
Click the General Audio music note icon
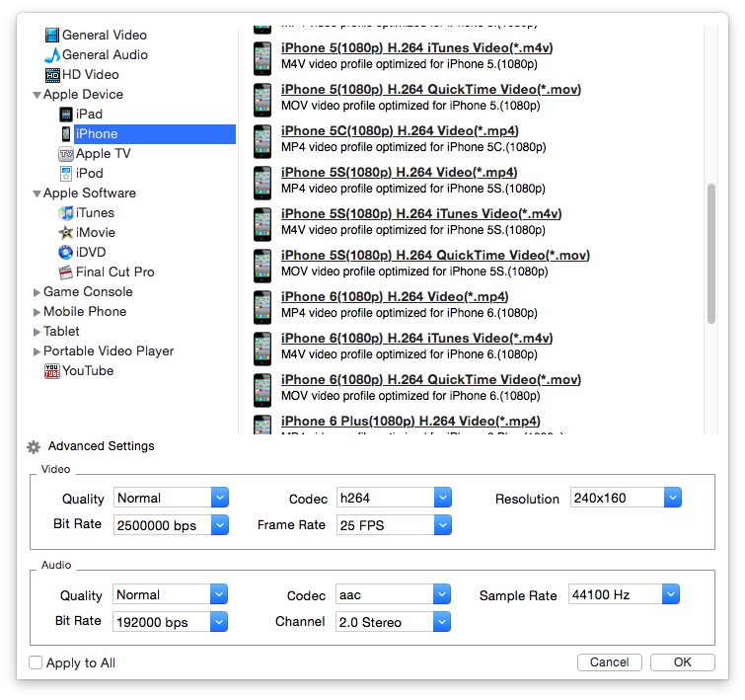point(51,55)
